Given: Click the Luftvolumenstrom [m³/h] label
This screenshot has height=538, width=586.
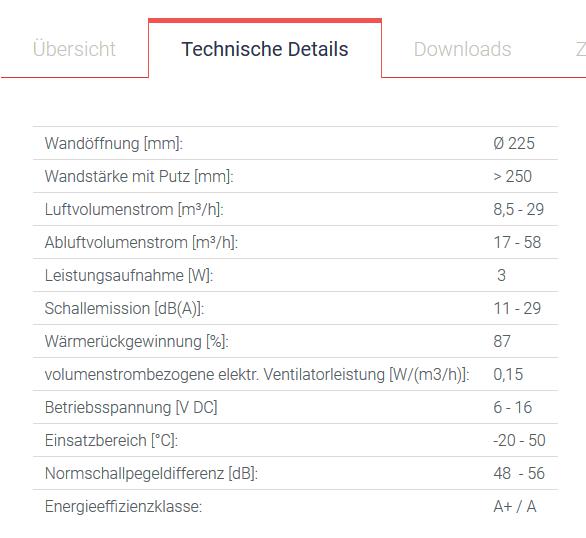Looking at the screenshot, I should coord(134,209).
